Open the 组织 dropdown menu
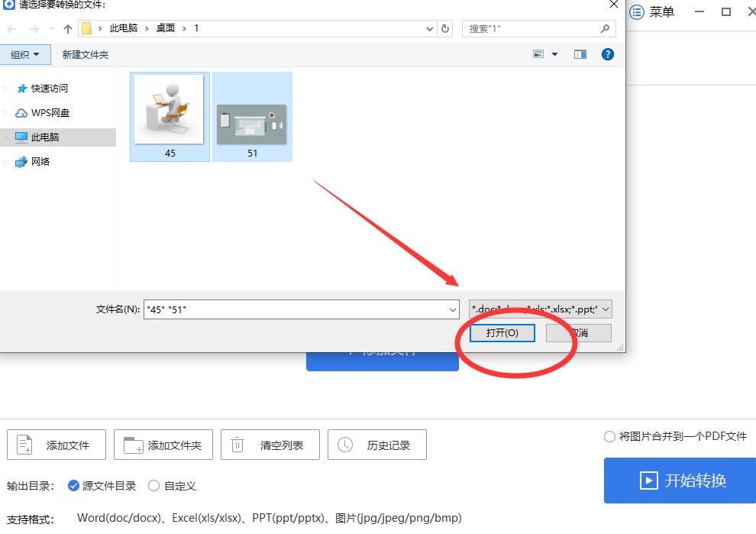Screen dimensions: 756x534 pos(26,54)
